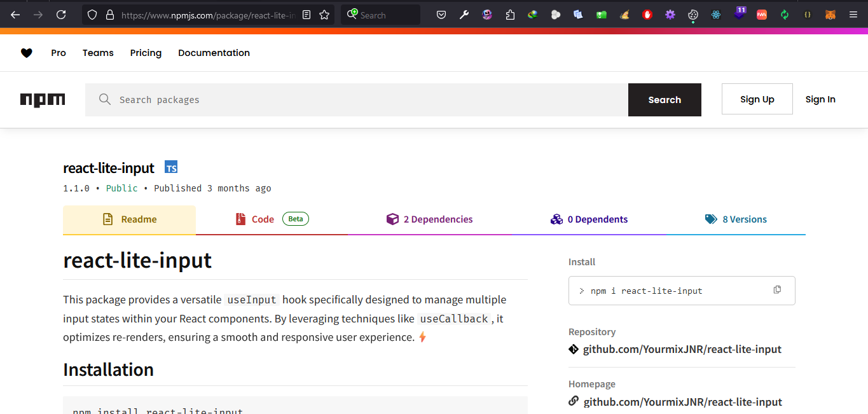Image resolution: width=868 pixels, height=414 pixels.
Task: Open the 8 Versions tab
Action: pyautogui.click(x=736, y=219)
